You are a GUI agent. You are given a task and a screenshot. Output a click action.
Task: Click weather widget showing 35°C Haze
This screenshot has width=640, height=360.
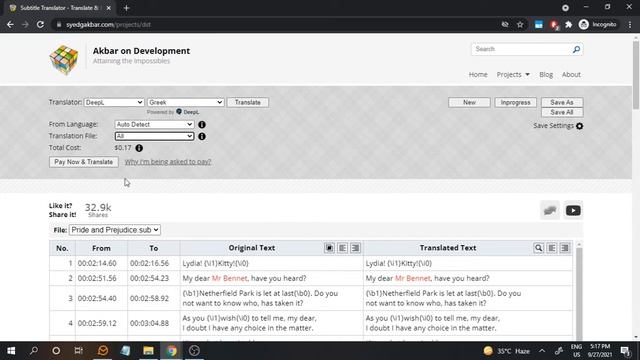pyautogui.click(x=507, y=351)
